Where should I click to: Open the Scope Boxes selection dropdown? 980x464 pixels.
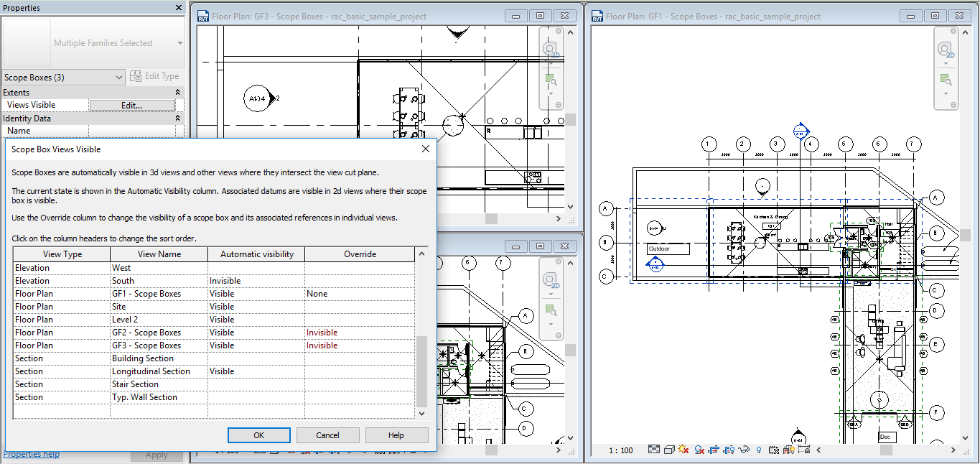(x=118, y=77)
